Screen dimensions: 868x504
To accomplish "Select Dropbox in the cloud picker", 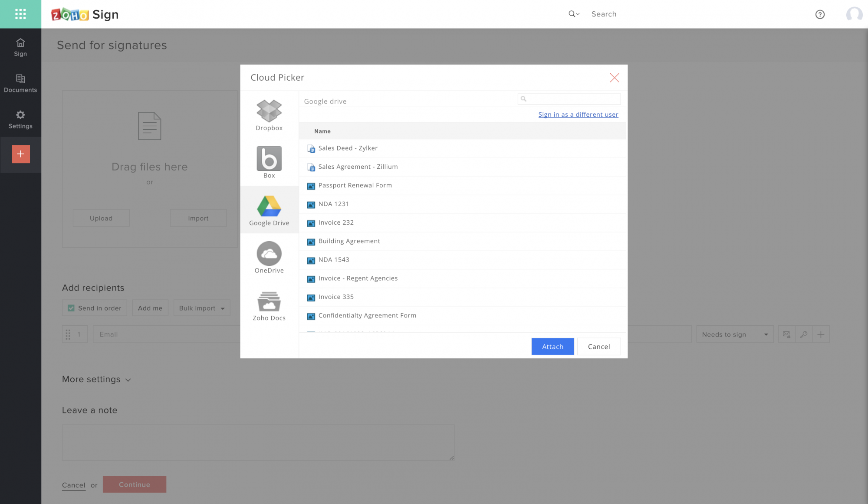I will tap(269, 115).
